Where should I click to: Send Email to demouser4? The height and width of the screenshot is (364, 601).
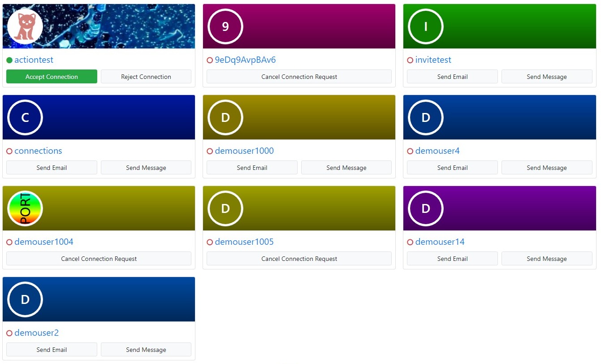[x=452, y=168]
